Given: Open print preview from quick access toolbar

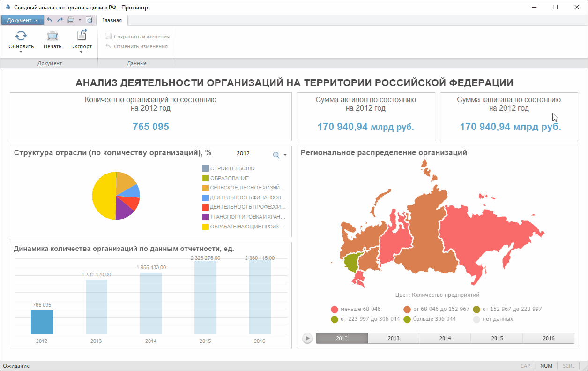Looking at the screenshot, I should [x=89, y=20].
